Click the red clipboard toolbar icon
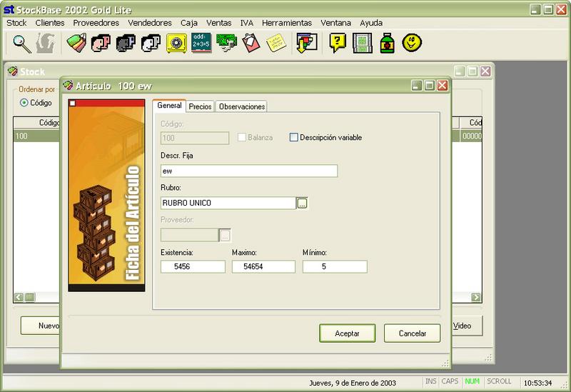 point(251,44)
